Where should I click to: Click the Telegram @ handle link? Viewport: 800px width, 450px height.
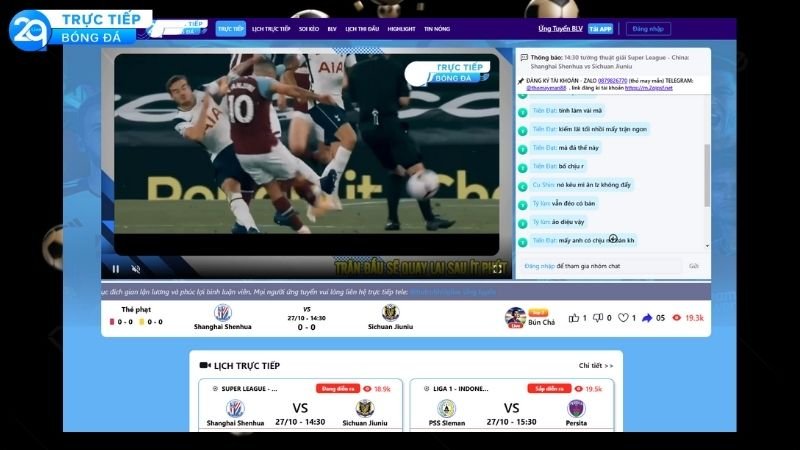point(546,88)
